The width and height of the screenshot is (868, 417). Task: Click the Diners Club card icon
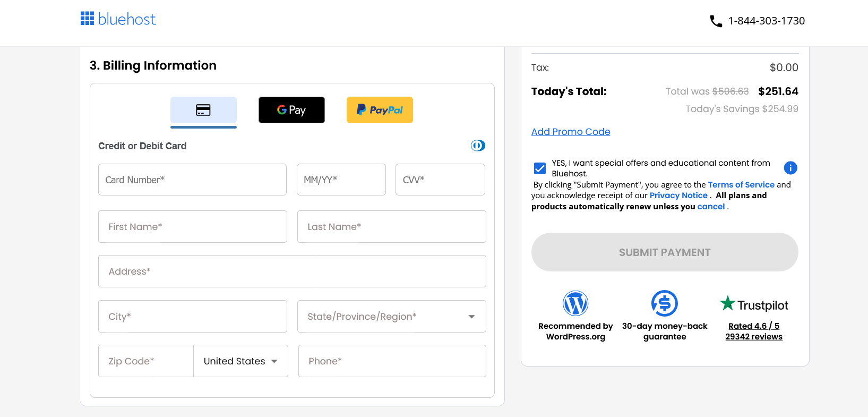pos(478,146)
